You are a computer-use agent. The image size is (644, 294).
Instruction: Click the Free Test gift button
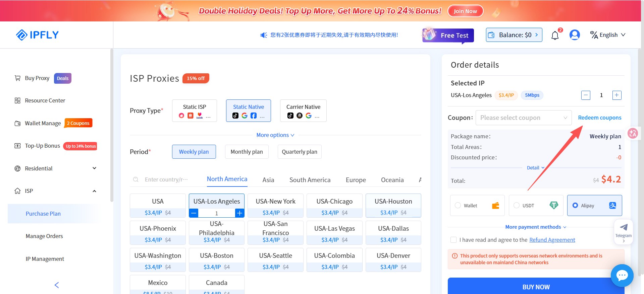click(448, 35)
